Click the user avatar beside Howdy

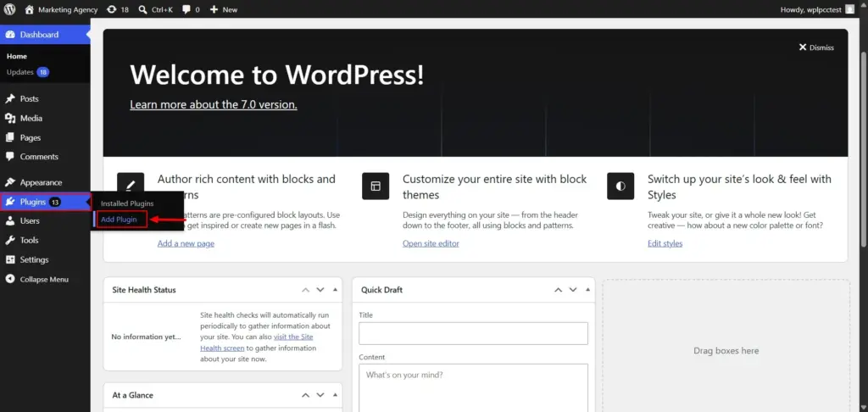(x=849, y=9)
